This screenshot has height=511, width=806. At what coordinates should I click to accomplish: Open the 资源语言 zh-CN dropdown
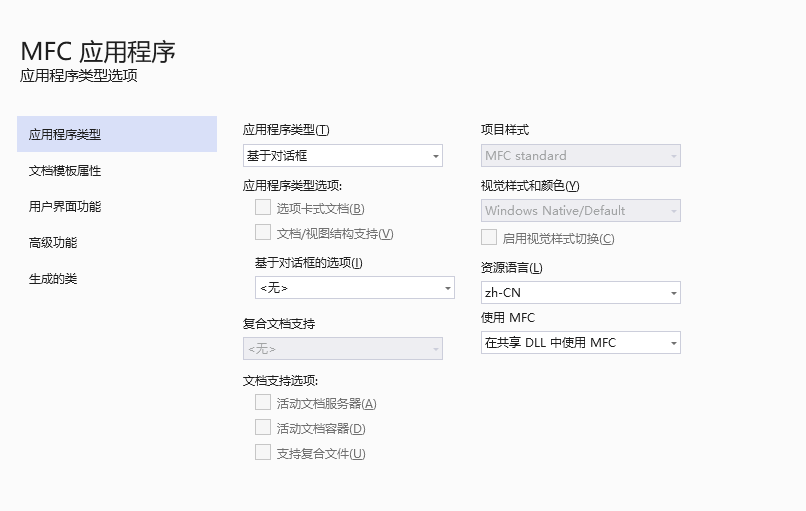[580, 293]
